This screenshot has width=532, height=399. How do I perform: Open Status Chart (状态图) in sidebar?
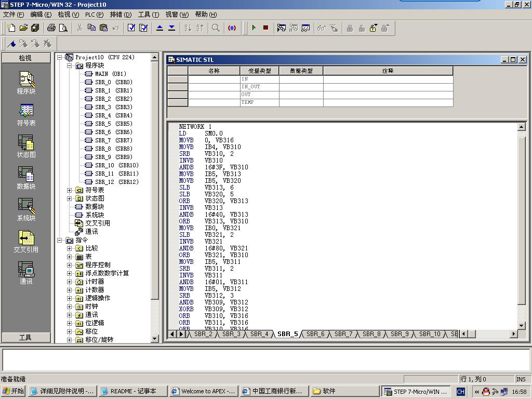coord(26,146)
